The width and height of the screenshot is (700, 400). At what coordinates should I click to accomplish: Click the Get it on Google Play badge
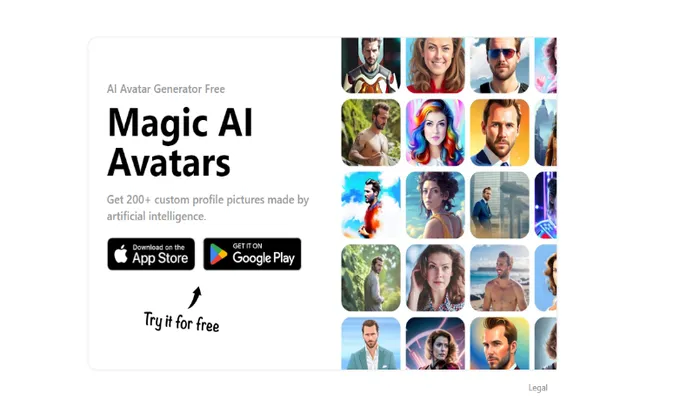click(252, 254)
